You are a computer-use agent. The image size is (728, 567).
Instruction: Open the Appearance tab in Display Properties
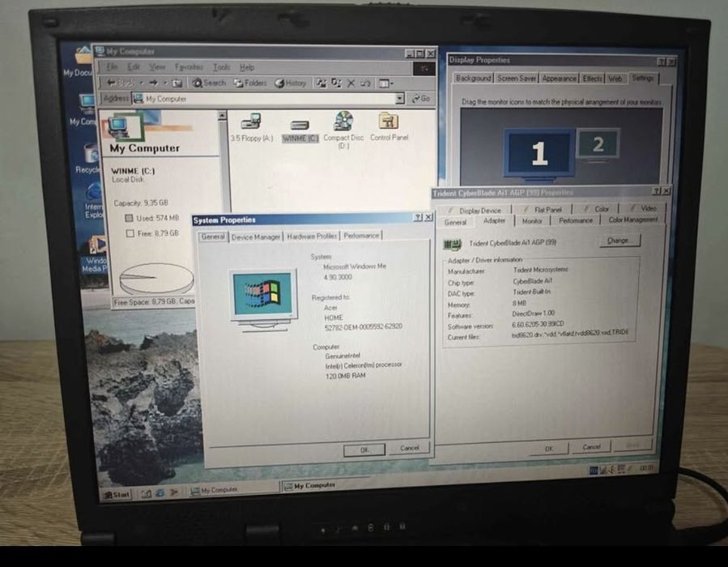click(x=559, y=79)
